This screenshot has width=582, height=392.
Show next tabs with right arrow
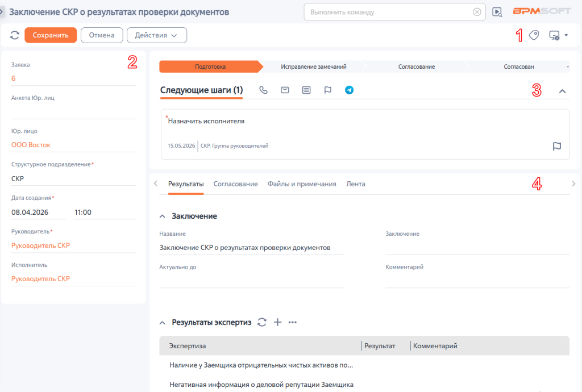573,184
